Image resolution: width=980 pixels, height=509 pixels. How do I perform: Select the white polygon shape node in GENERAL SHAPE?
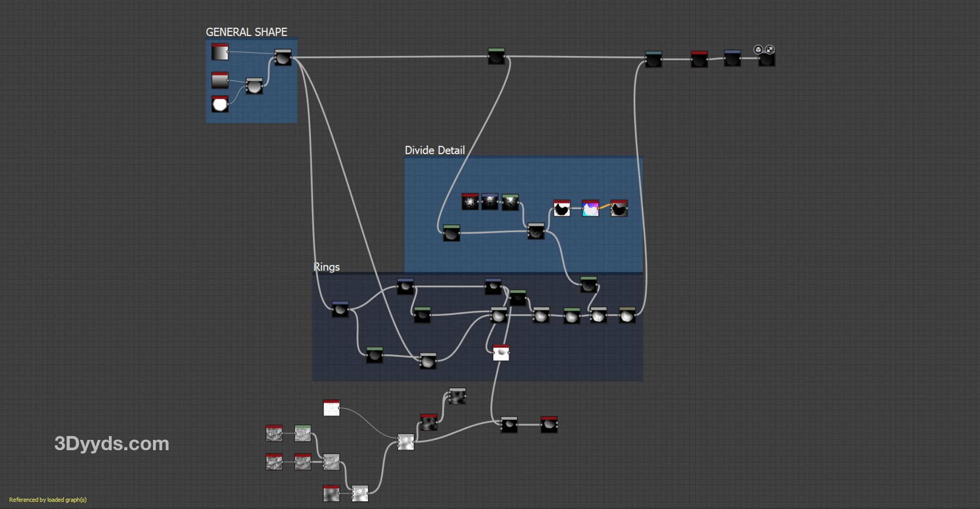(x=220, y=105)
